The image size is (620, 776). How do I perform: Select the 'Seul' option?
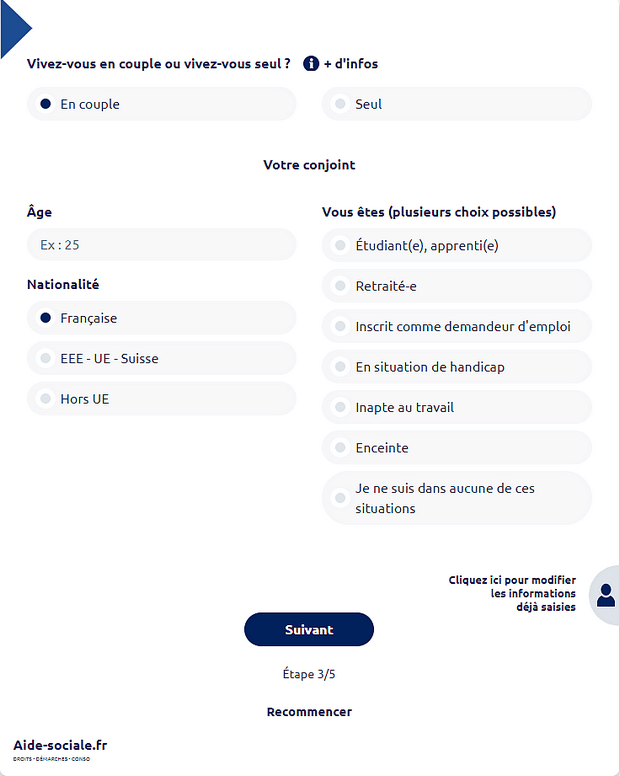[341, 104]
